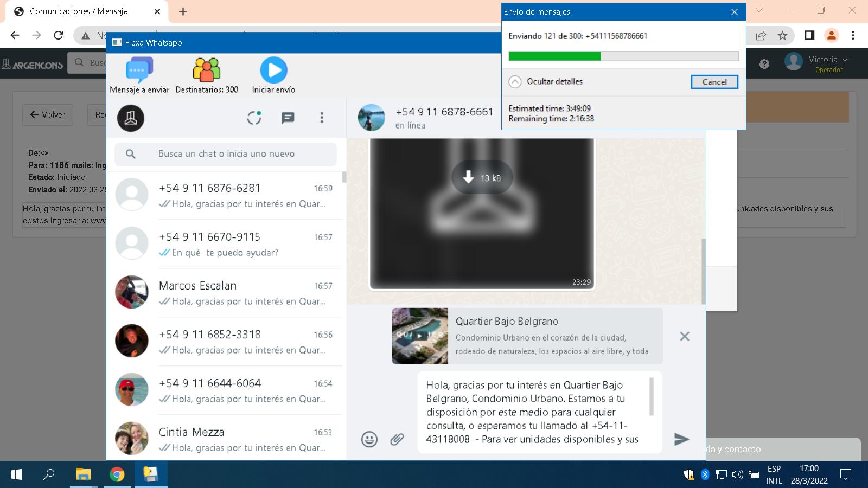Image resolution: width=868 pixels, height=488 pixels.
Task: Open WhatsApp status updates icon
Action: (254, 118)
